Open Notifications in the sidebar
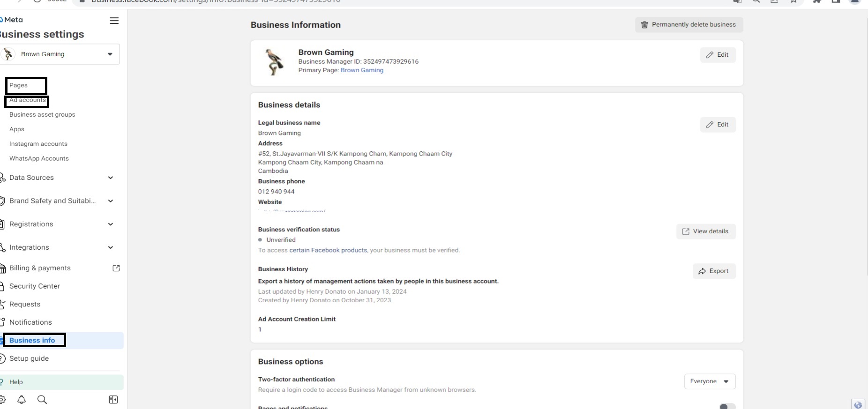 (30, 322)
